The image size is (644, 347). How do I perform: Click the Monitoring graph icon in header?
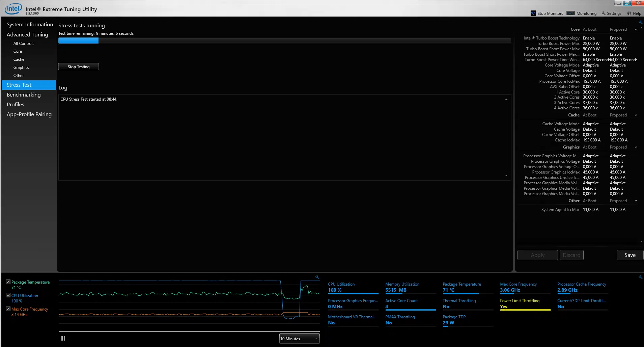pos(570,13)
